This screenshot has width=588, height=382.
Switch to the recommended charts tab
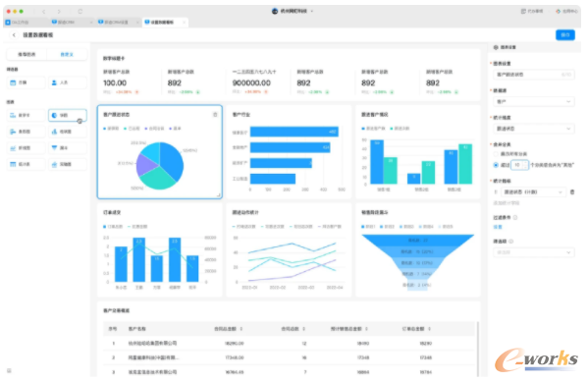pos(27,54)
